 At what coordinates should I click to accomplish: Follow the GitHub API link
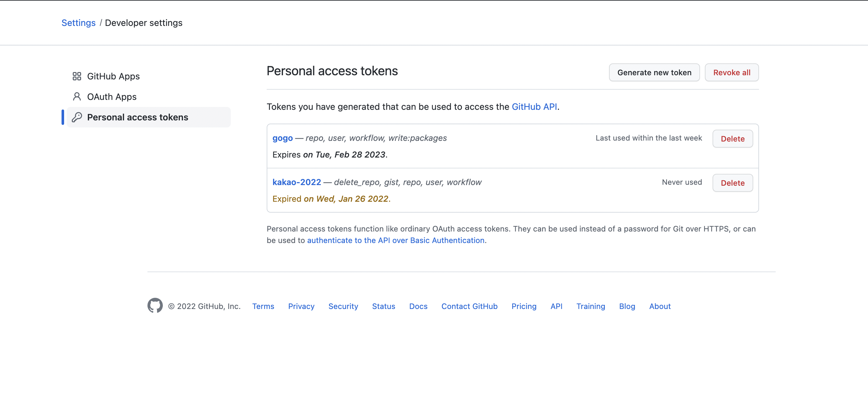point(534,107)
